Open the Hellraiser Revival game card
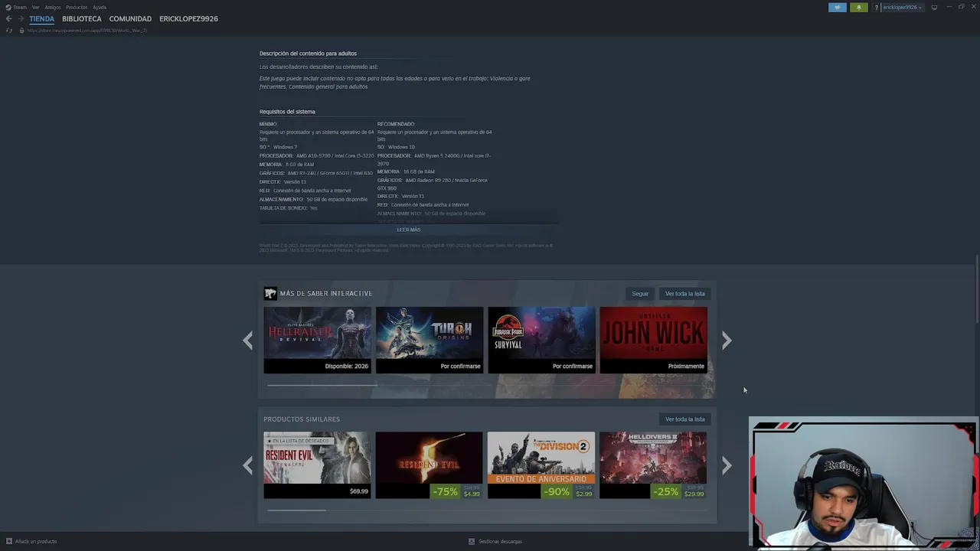Image resolution: width=980 pixels, height=551 pixels. pyautogui.click(x=317, y=340)
